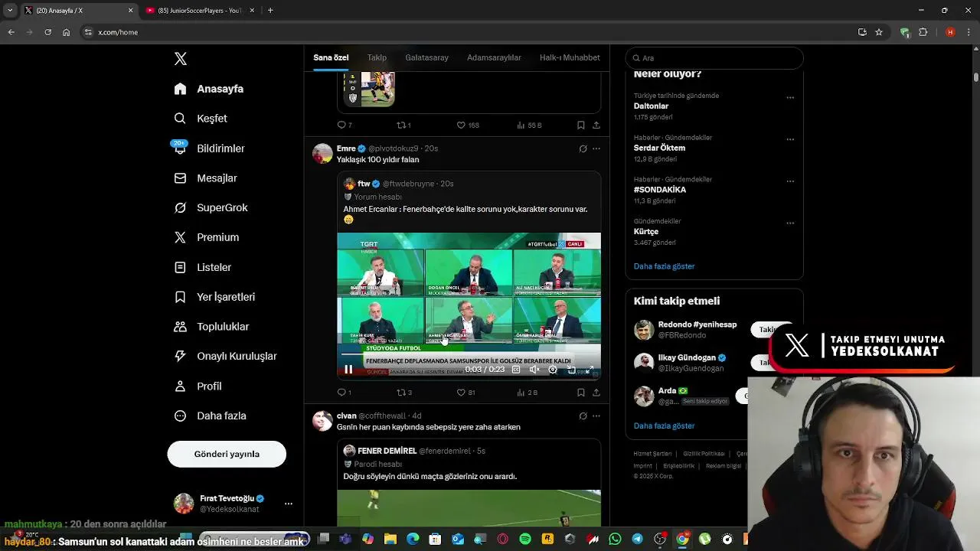This screenshot has height=551, width=980.
Task: Open Premium in the sidebar
Action: point(206,238)
